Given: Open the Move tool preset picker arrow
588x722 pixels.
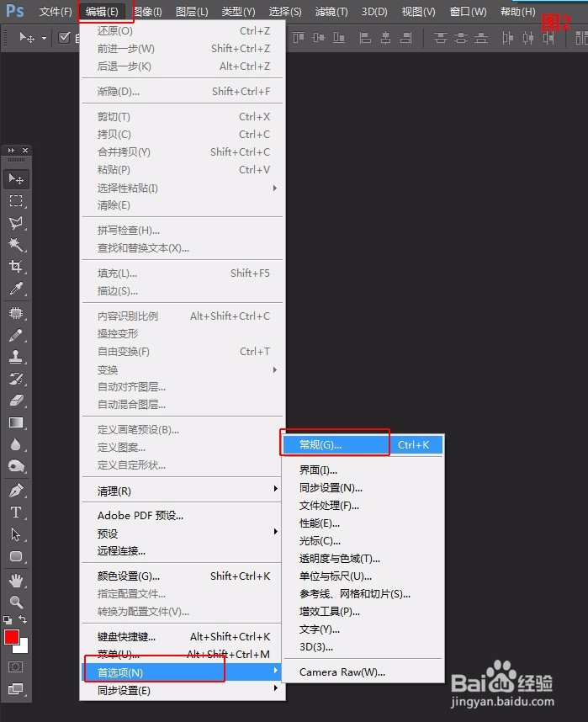Looking at the screenshot, I should pos(44,38).
